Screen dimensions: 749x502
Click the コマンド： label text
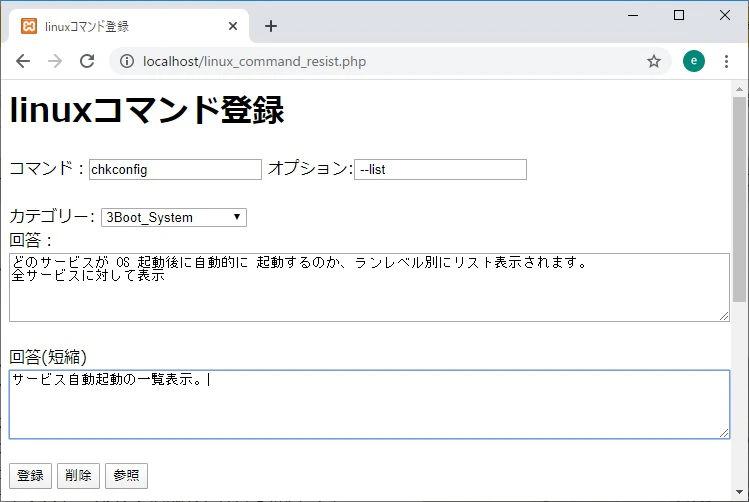click(48, 169)
